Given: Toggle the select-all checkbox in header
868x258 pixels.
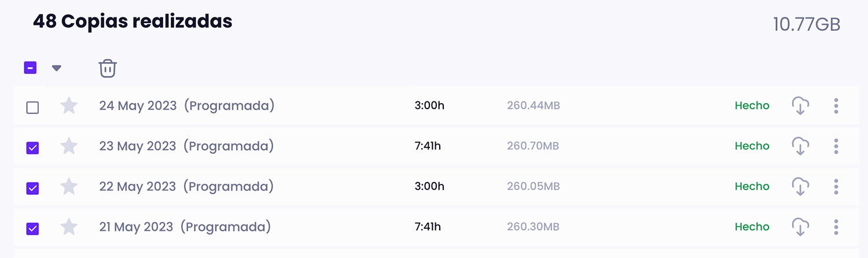Looking at the screenshot, I should click(x=30, y=68).
